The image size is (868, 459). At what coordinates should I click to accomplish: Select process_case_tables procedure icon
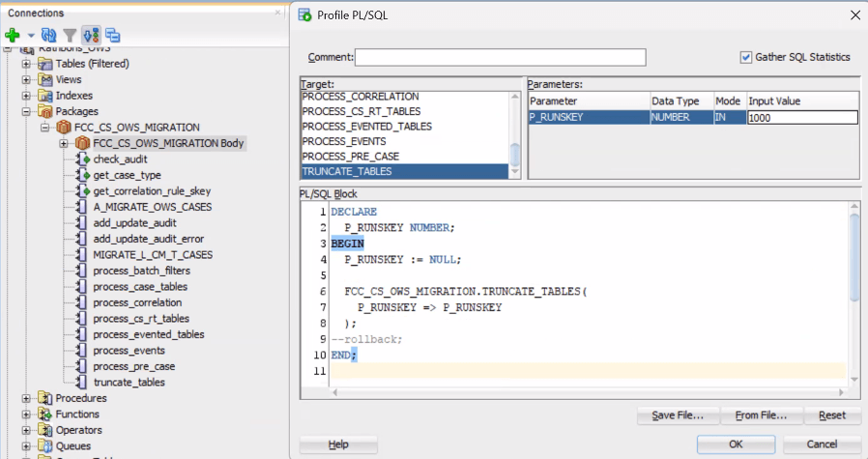click(82, 287)
